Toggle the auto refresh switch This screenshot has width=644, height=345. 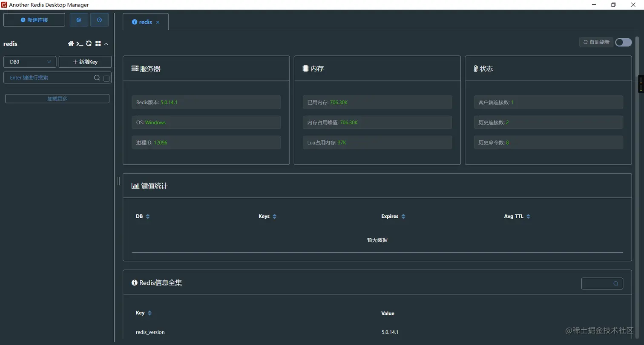(624, 42)
